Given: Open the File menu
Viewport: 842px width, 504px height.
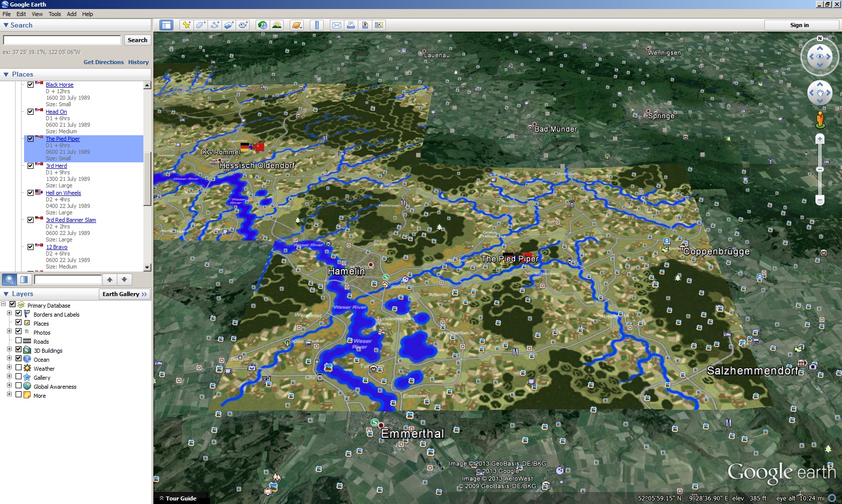Looking at the screenshot, I should click(7, 14).
